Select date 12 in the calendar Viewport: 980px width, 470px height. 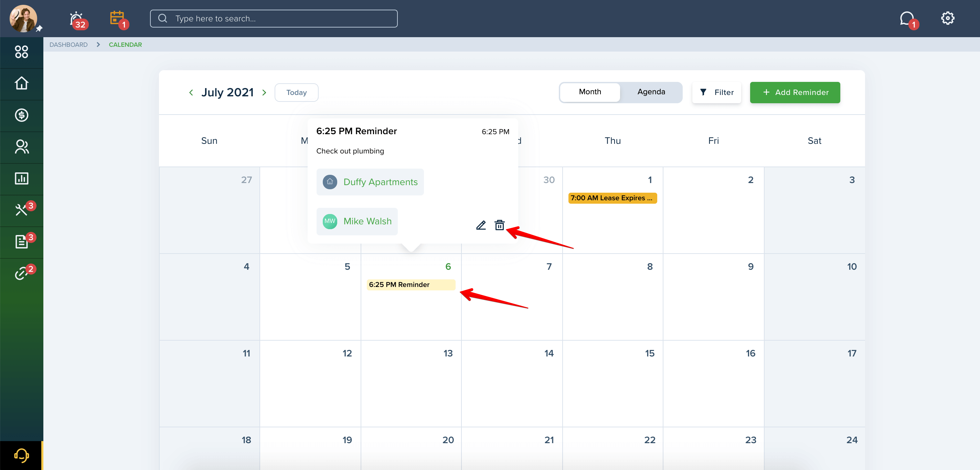[x=347, y=353]
